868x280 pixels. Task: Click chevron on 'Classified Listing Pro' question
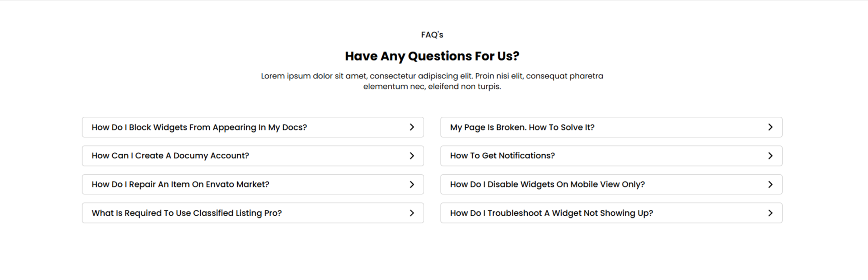[412, 213]
